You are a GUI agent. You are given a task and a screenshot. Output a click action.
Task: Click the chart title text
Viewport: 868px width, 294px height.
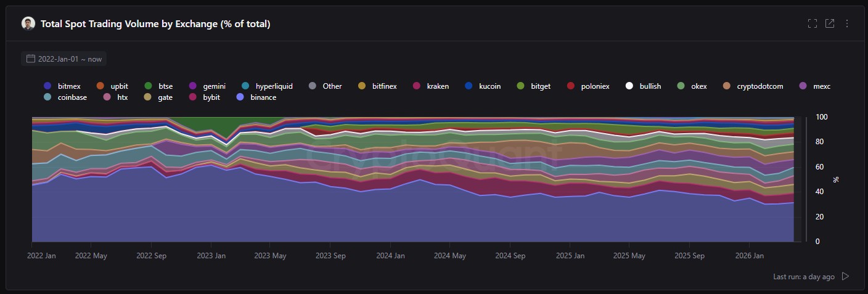pos(155,23)
